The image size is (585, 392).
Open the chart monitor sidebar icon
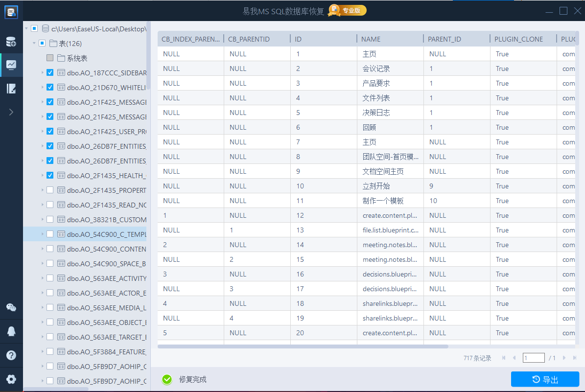pyautogui.click(x=11, y=65)
